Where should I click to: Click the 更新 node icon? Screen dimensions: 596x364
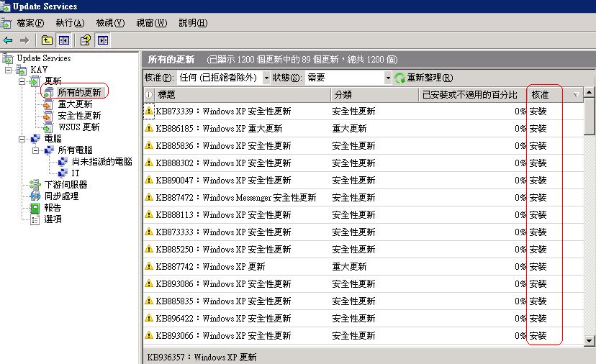click(x=35, y=81)
